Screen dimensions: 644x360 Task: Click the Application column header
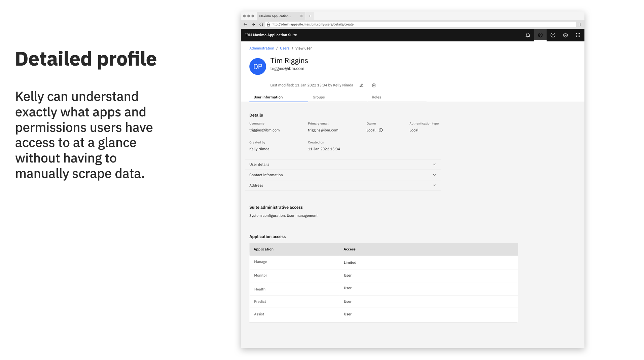(x=263, y=249)
